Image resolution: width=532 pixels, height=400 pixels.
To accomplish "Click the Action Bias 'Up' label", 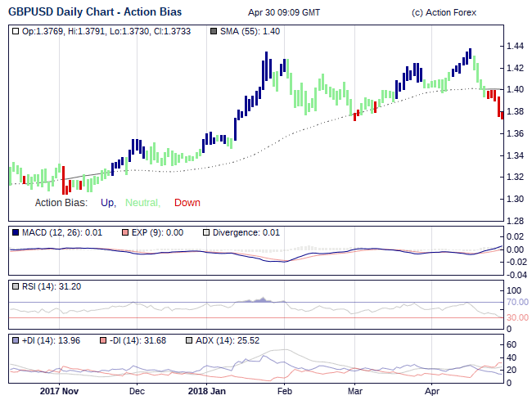I will (107, 203).
